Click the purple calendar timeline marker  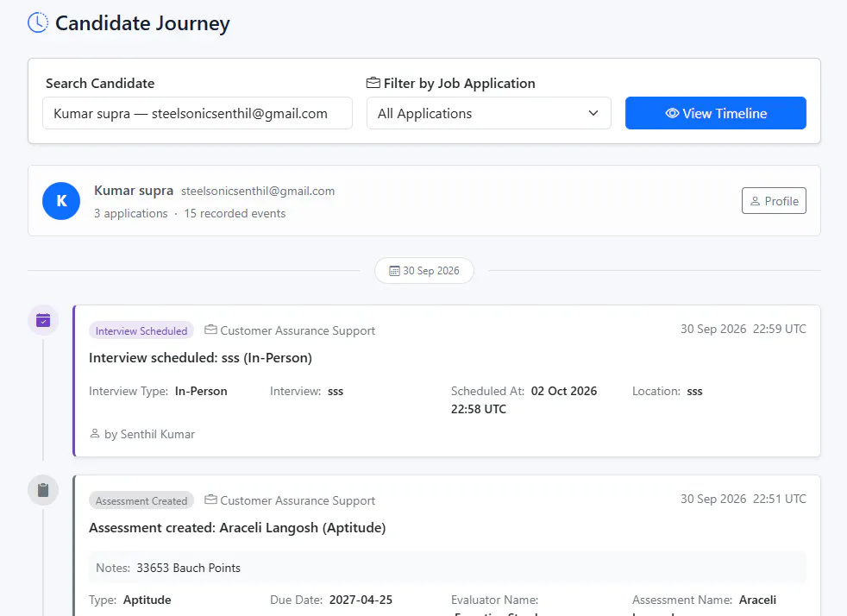pyautogui.click(x=43, y=320)
